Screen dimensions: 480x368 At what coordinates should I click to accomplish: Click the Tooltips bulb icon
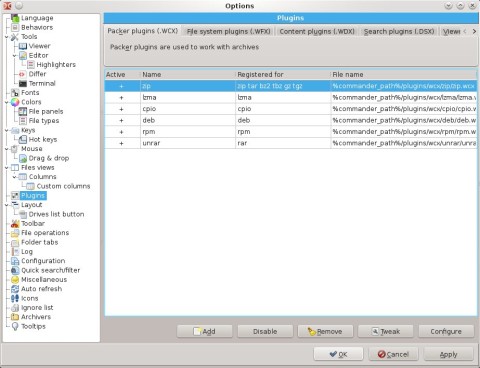15,326
